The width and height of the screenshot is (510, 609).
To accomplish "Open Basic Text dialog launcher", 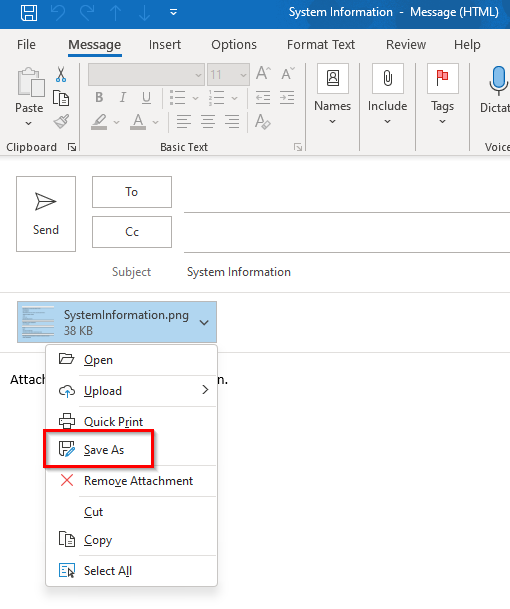I will 298,147.
